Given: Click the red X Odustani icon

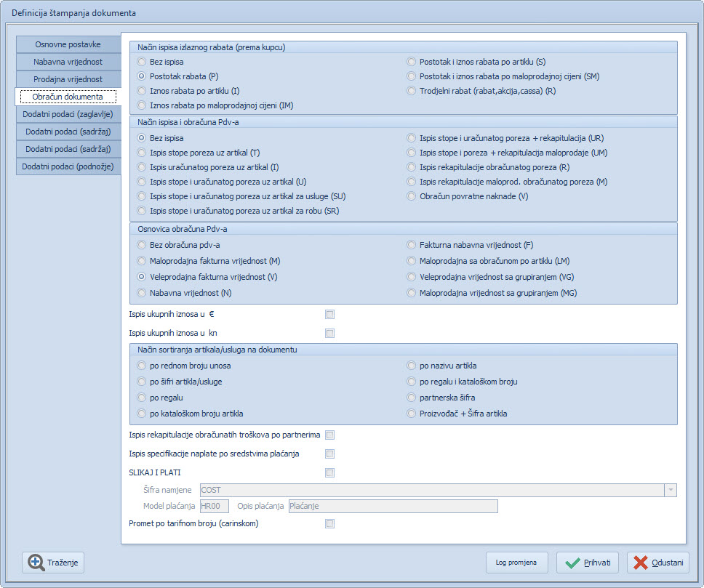Looking at the screenshot, I should point(641,563).
